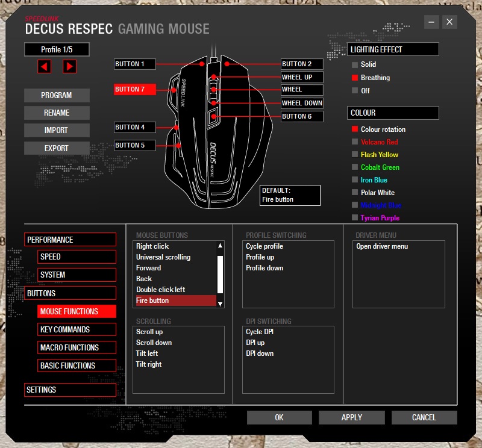Select the BUTTON 1 label
482x448 pixels.
pos(134,64)
